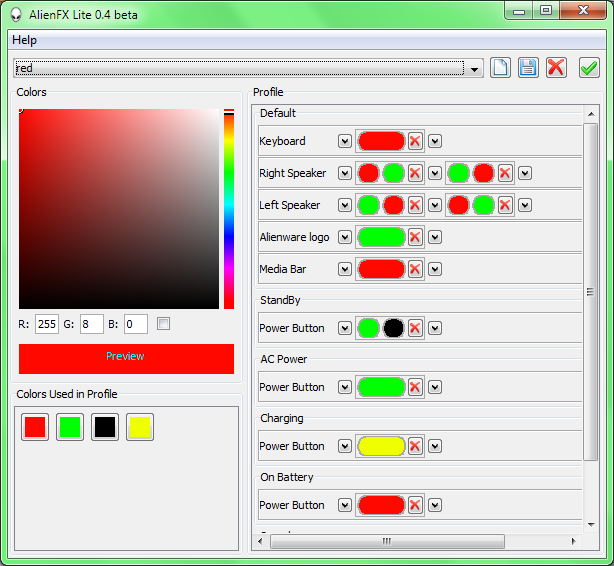Delete profile with red X icon
Viewport: 614px width, 566px height.
coord(556,68)
